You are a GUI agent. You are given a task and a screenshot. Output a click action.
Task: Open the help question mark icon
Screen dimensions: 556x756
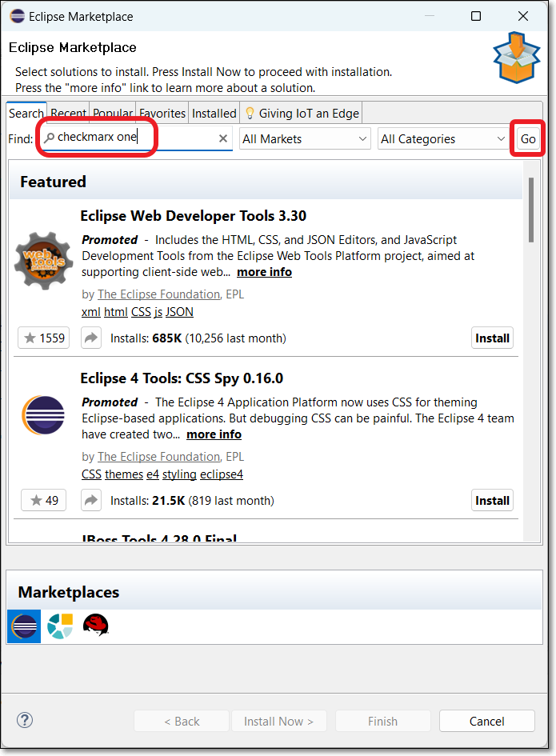(25, 720)
